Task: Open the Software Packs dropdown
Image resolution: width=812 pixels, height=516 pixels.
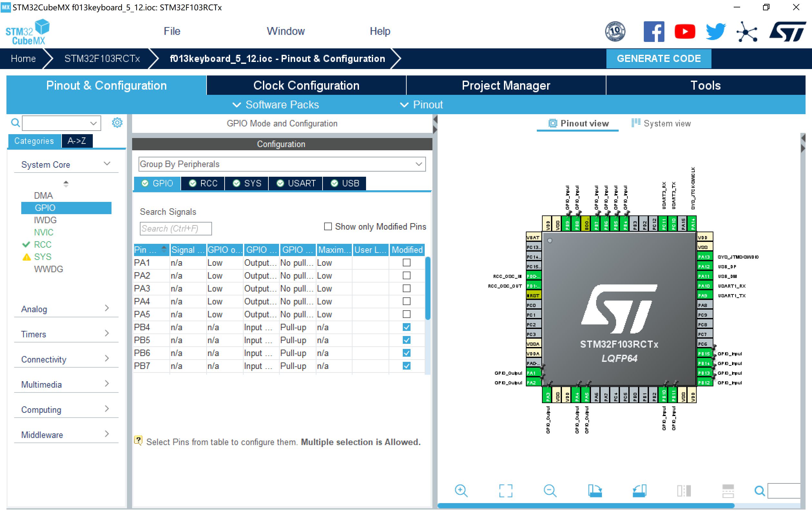Action: point(275,104)
